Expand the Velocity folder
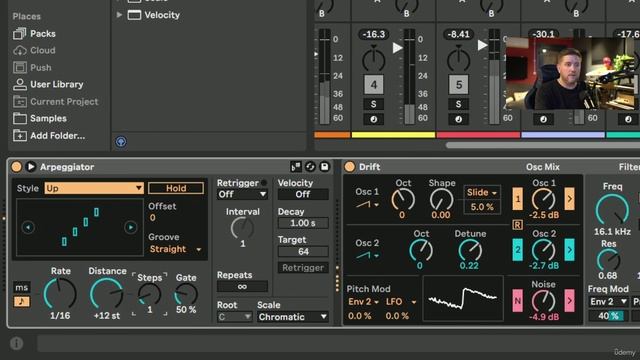The image size is (640, 360). click(x=119, y=15)
